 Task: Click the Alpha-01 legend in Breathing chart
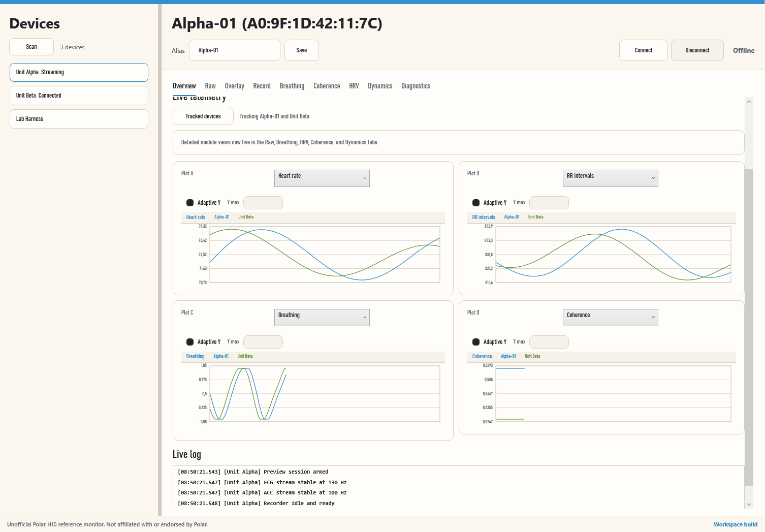pyautogui.click(x=221, y=356)
